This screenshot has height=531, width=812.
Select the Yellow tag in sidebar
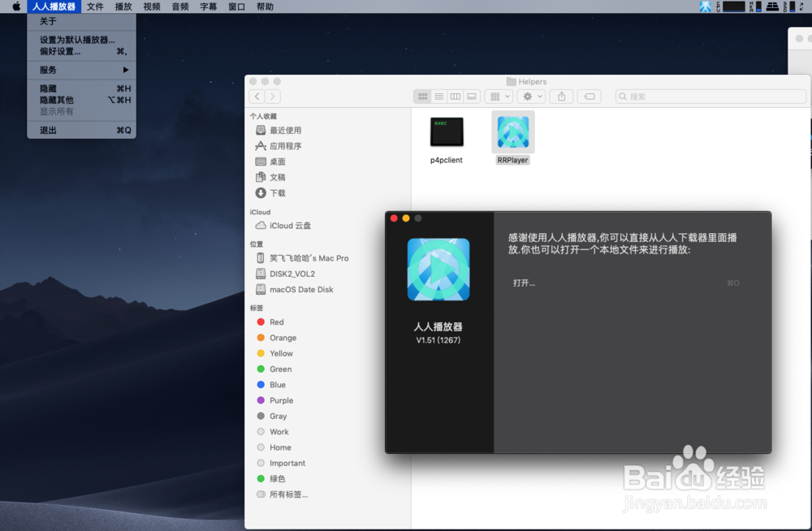coord(275,353)
